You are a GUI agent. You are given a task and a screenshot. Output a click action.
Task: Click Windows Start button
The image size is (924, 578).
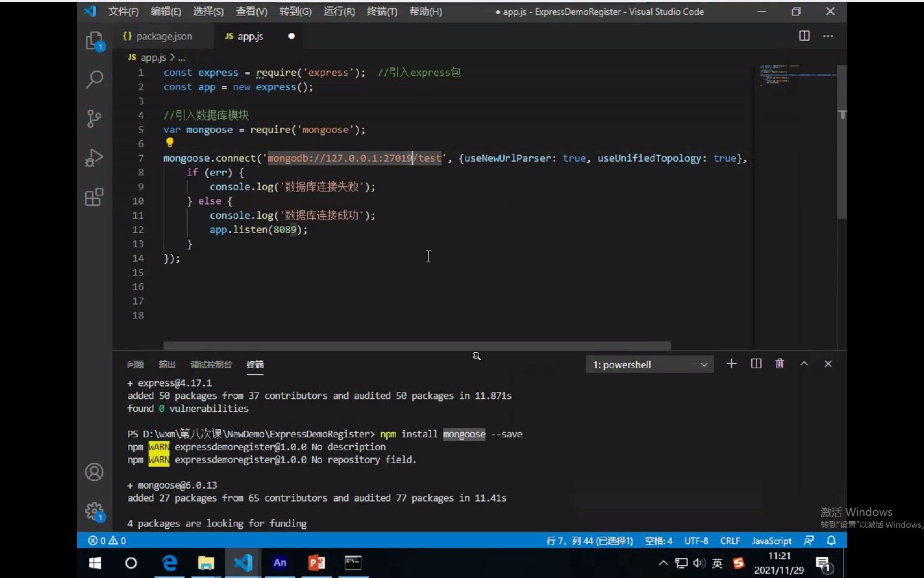95,563
